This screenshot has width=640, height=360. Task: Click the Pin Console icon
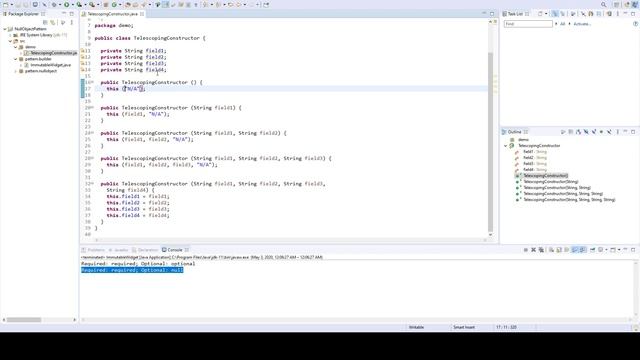point(592,250)
